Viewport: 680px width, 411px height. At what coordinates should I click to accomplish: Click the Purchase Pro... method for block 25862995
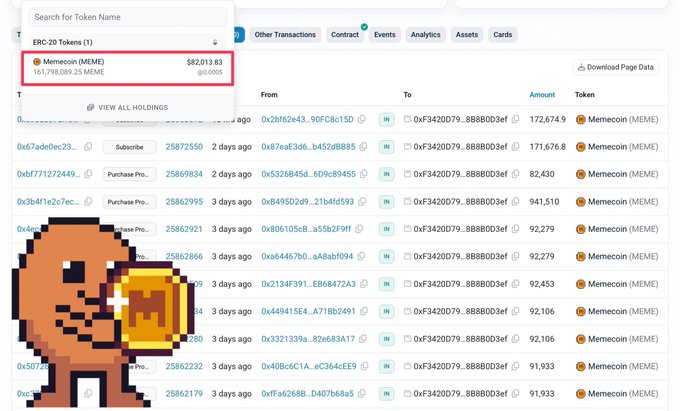click(129, 202)
